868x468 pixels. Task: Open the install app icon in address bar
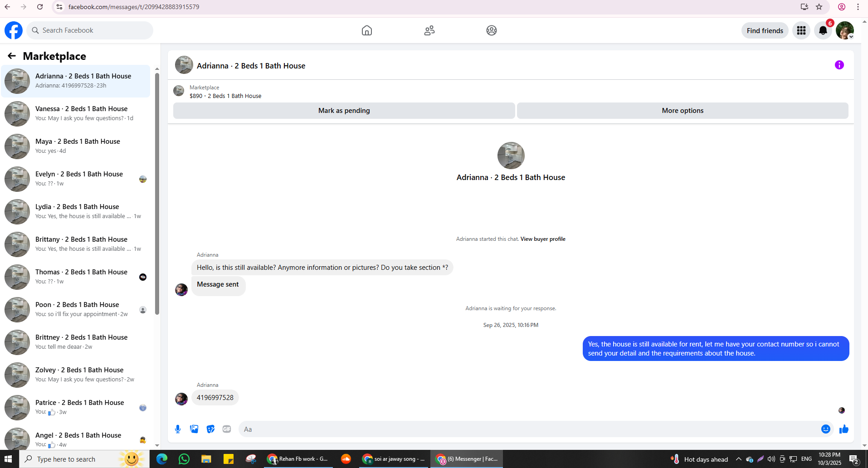[x=805, y=7]
